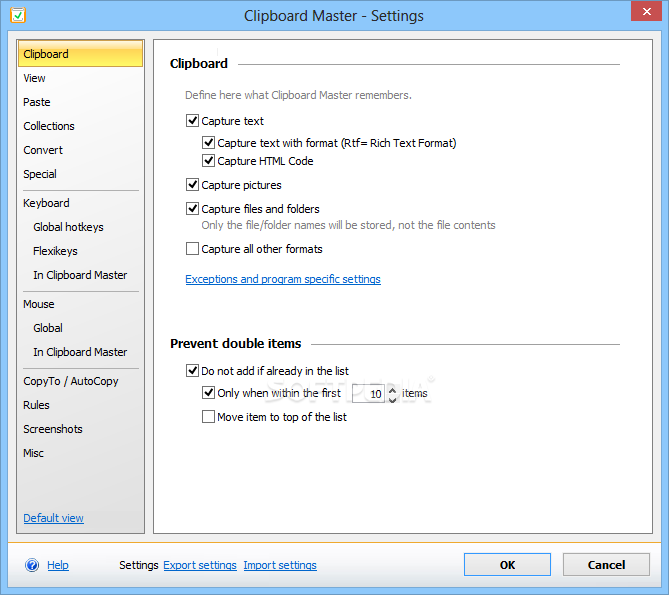This screenshot has height=595, width=669.
Task: Open the Special settings page
Action: pyautogui.click(x=40, y=174)
